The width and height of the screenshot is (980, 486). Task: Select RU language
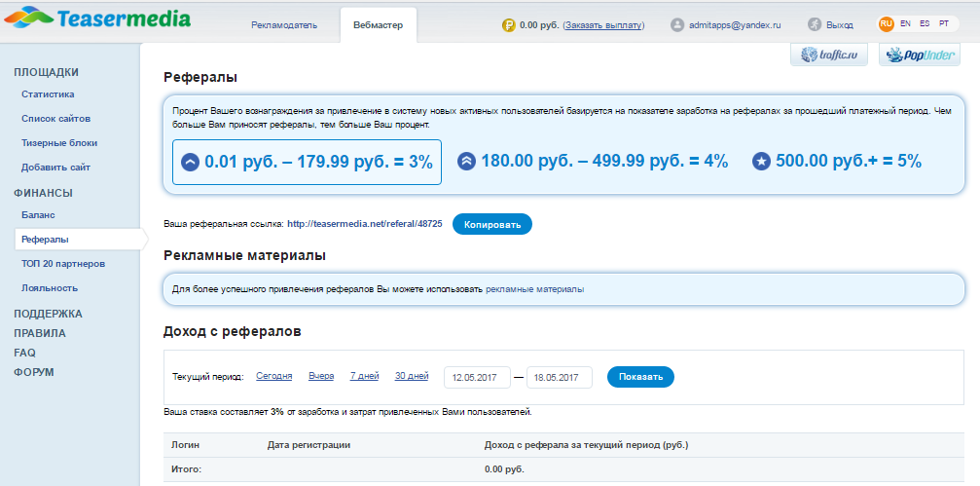click(x=886, y=23)
